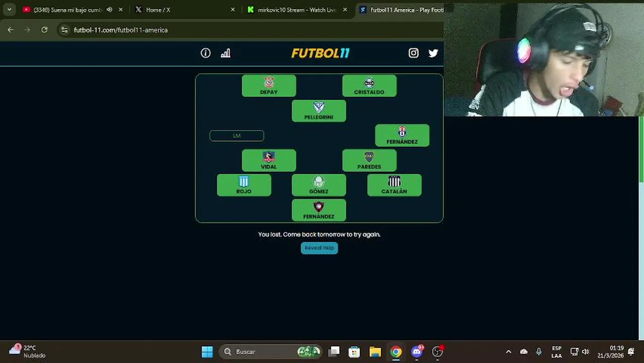Screen dimensions: 644x363
Task: Open the Windows Start menu
Action: (207, 351)
